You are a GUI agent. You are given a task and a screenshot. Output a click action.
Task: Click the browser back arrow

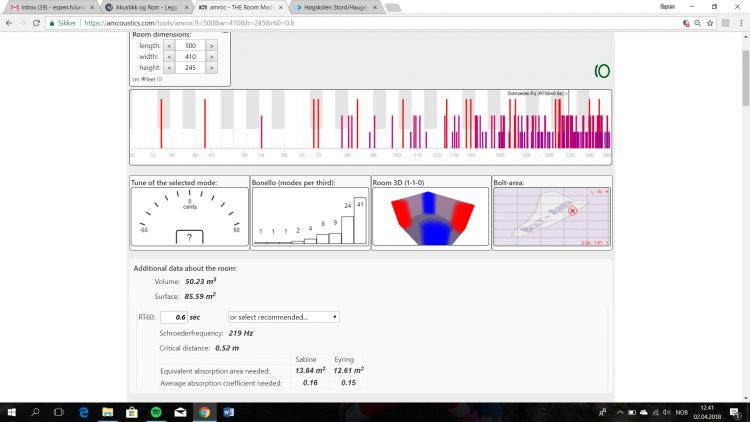[x=9, y=23]
